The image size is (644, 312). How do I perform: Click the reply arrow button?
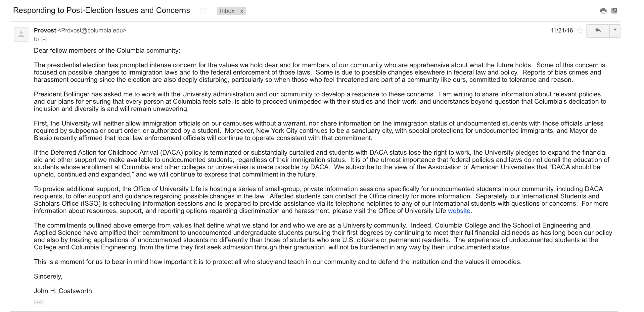pyautogui.click(x=598, y=30)
